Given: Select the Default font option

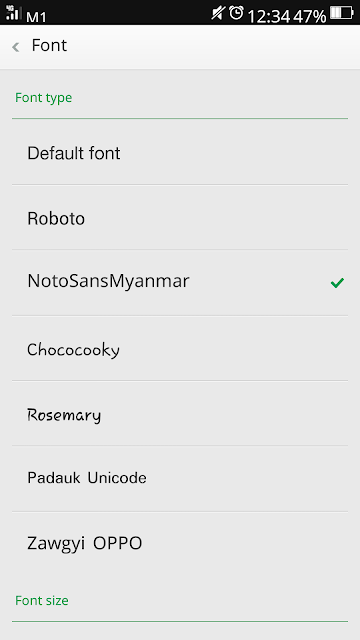Looking at the screenshot, I should (x=180, y=152).
